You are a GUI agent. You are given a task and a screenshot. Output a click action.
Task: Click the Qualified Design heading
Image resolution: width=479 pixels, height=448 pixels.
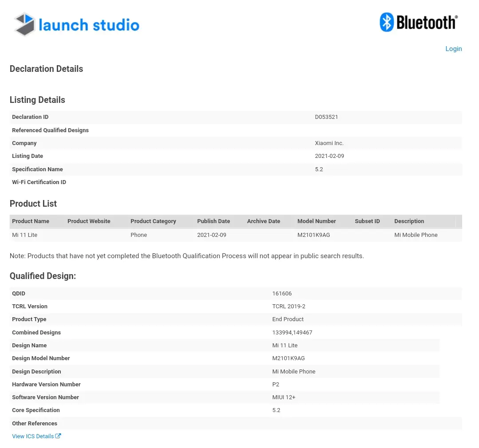pos(43,276)
